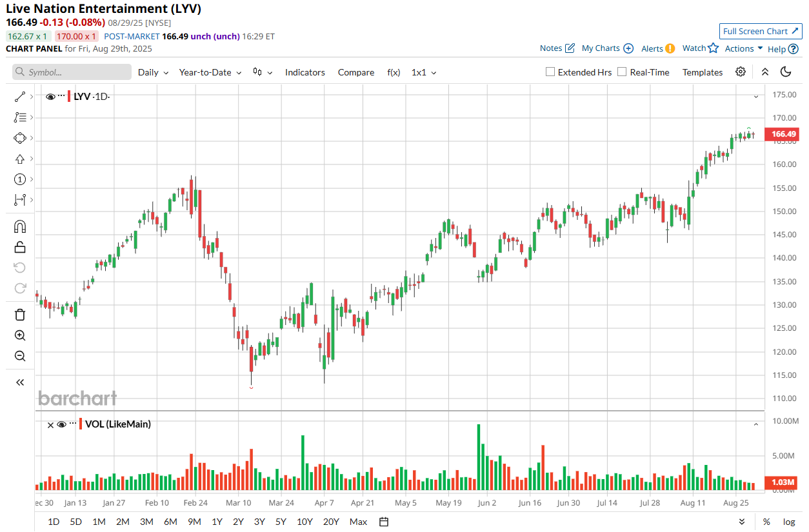The image size is (809, 532).
Task: Click the VOL red color swatch
Action: [81, 424]
